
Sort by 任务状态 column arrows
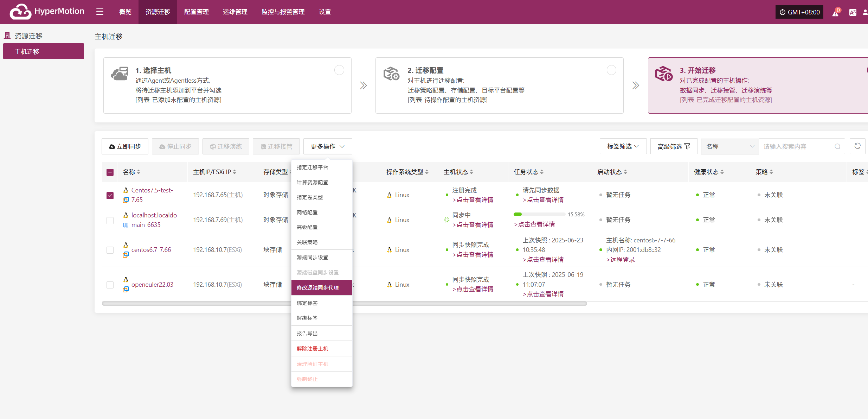542,172
